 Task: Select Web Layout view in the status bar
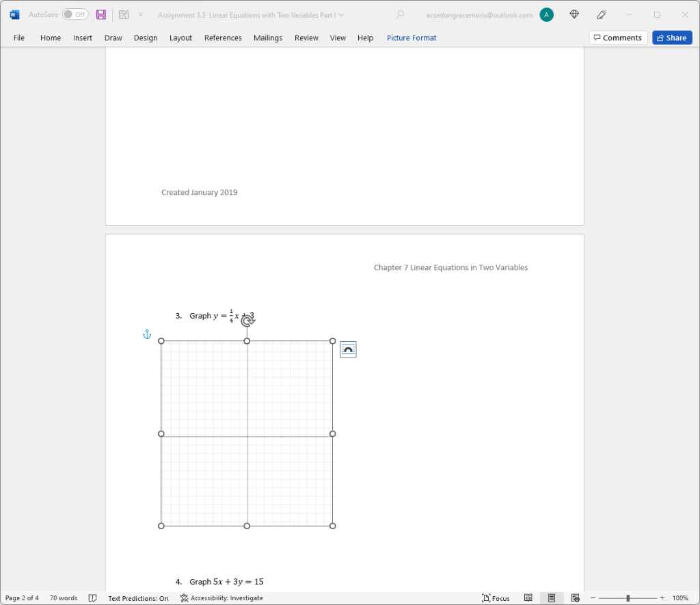[x=575, y=597]
